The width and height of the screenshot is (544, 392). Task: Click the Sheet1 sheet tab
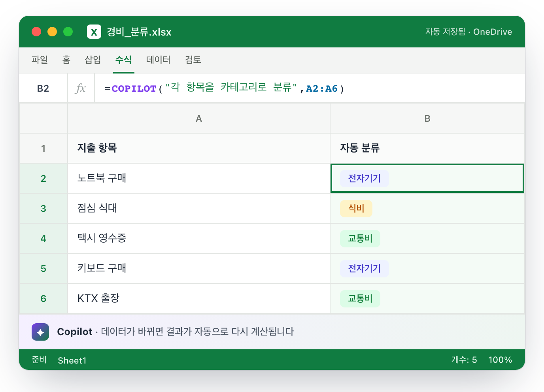point(72,360)
